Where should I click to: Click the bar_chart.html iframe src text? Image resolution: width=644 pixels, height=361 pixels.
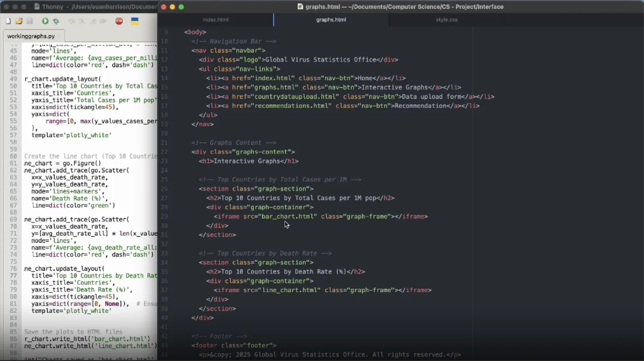pyautogui.click(x=288, y=216)
